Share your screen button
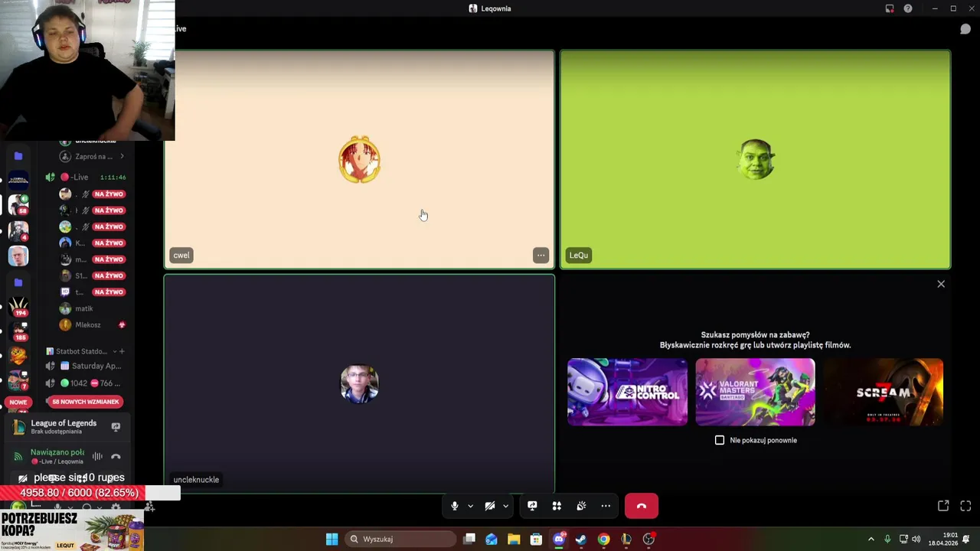980x551 pixels. (532, 506)
